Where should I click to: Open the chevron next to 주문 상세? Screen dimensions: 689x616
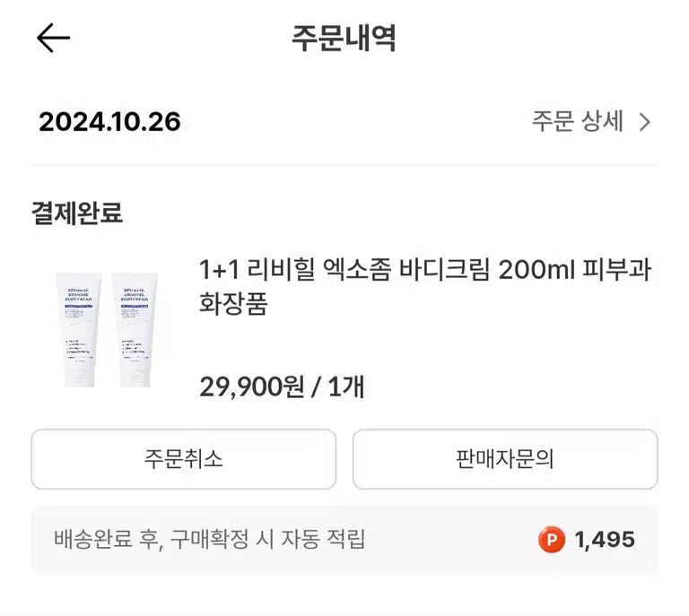645,122
